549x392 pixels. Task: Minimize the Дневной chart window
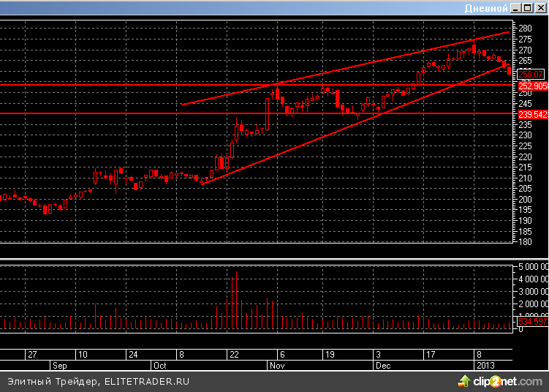tap(516, 7)
